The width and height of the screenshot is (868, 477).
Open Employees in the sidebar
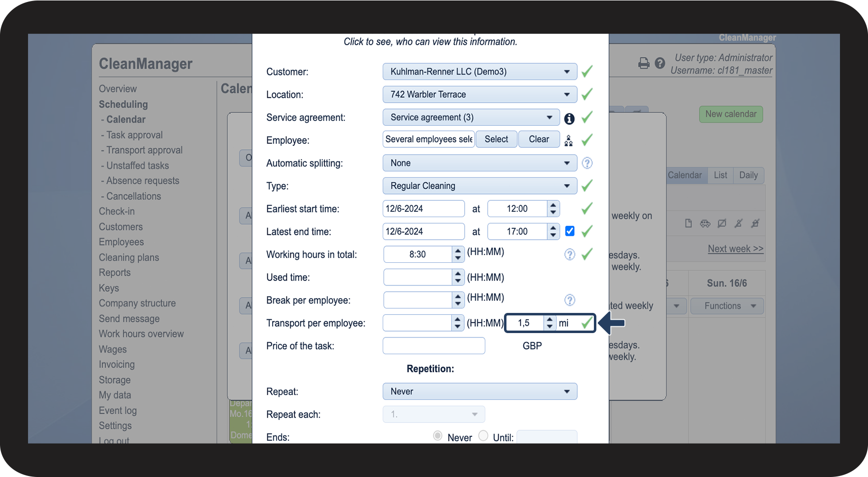pos(121,242)
